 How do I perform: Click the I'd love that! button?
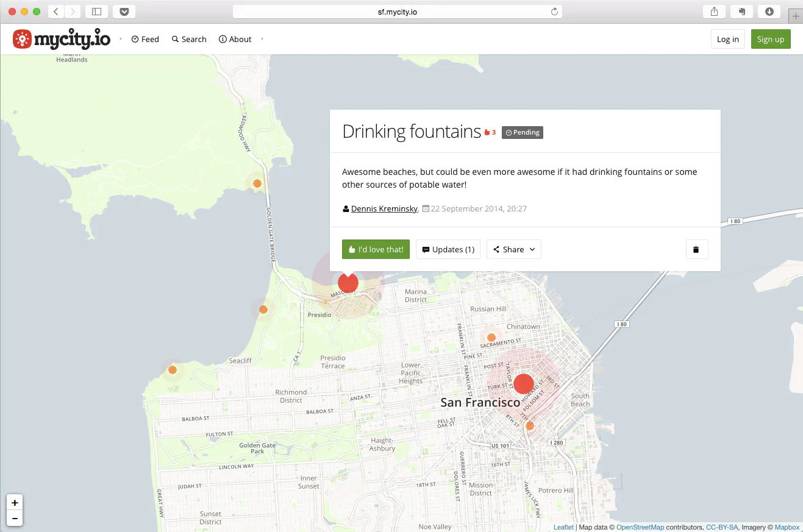pos(376,249)
